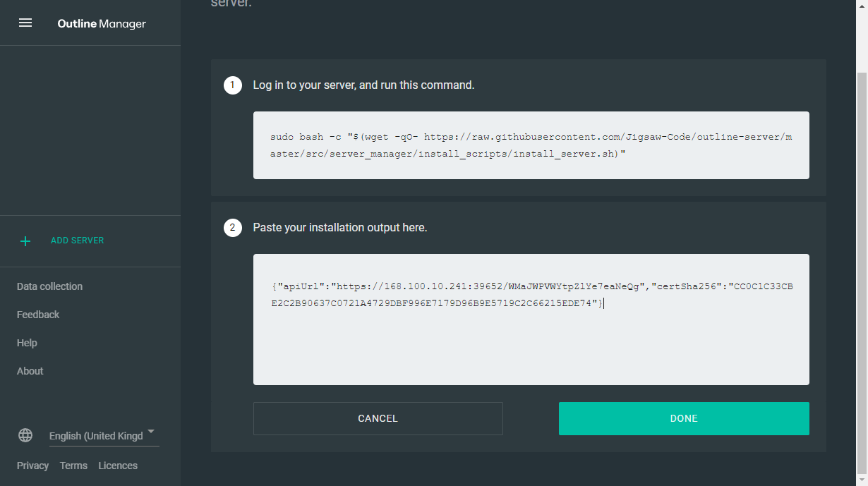Click the step 1 numbered circle
Viewport: 868px width, 486px height.
(232, 85)
